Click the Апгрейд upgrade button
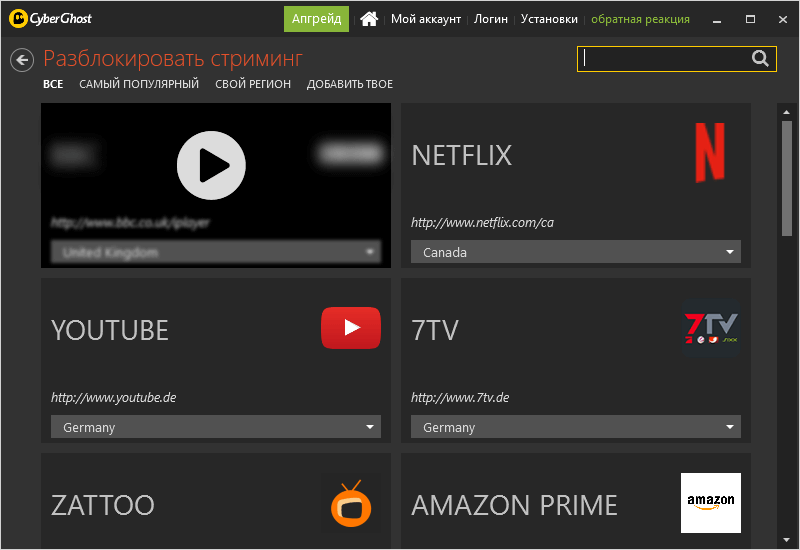Screen dimensions: 800x550 (316, 19)
